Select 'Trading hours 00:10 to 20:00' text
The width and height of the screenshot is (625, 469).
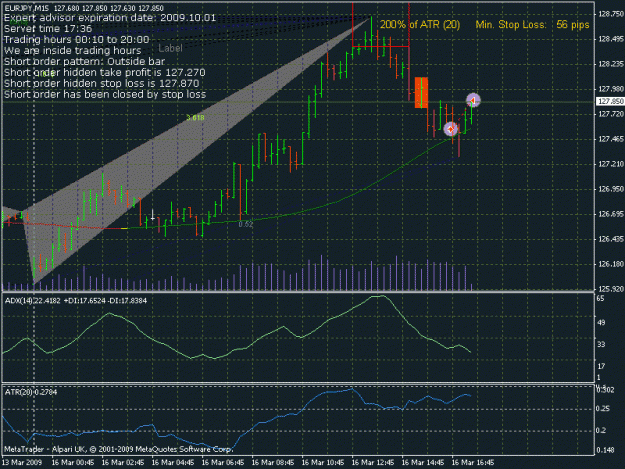[x=77, y=39]
